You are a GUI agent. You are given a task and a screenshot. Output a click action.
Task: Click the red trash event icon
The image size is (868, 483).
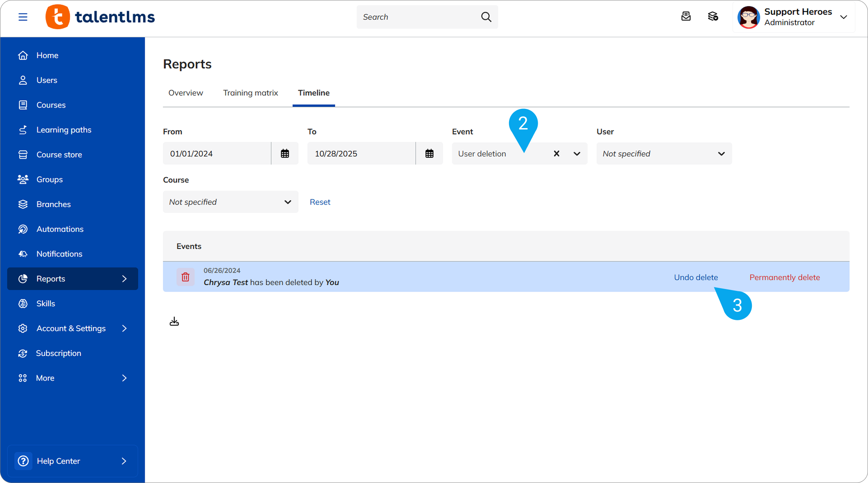(185, 277)
